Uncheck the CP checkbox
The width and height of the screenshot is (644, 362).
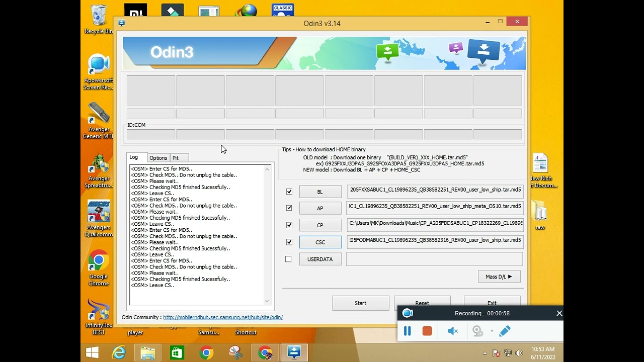(x=289, y=225)
